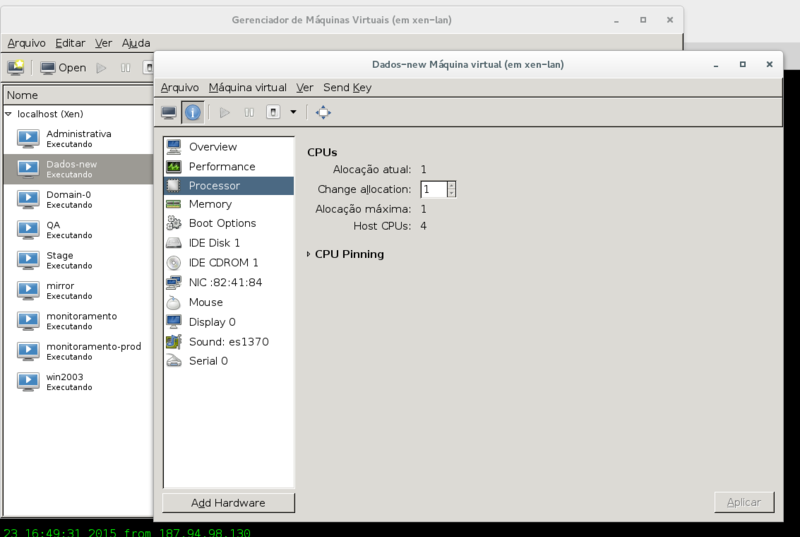800x537 pixels.
Task: Click the Open button in manager toolbar
Action: pyautogui.click(x=63, y=67)
